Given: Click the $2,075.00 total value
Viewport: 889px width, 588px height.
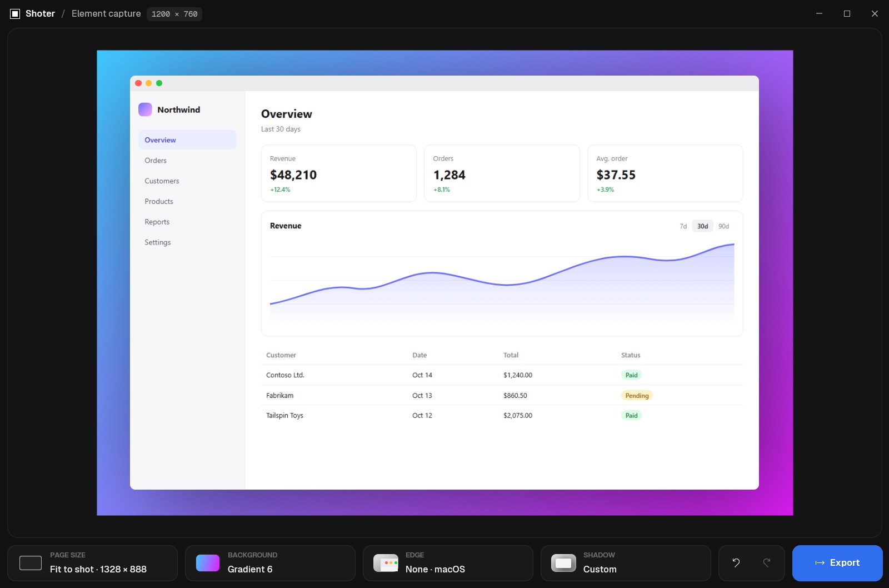Looking at the screenshot, I should (x=518, y=416).
